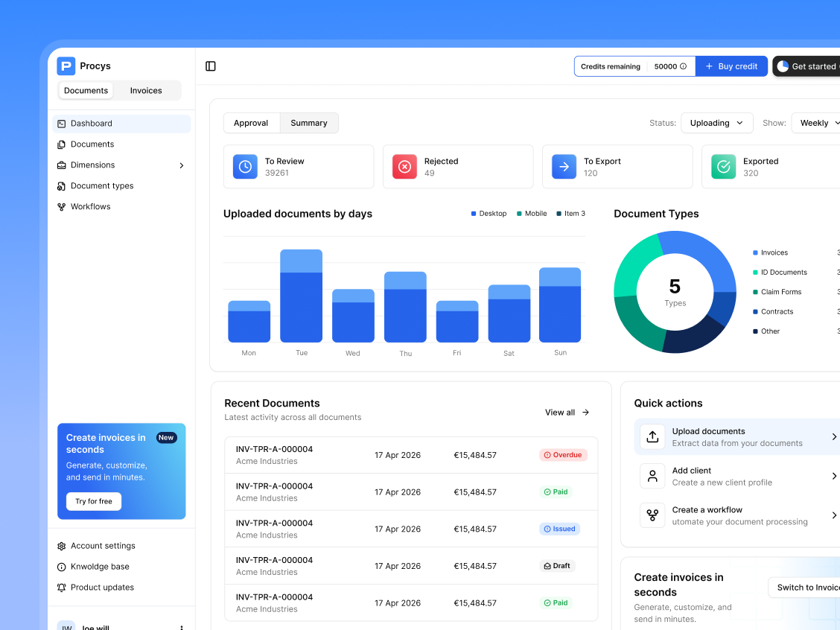Screen dimensions: 840x630
Task: Click the Add client person icon
Action: pos(652,477)
